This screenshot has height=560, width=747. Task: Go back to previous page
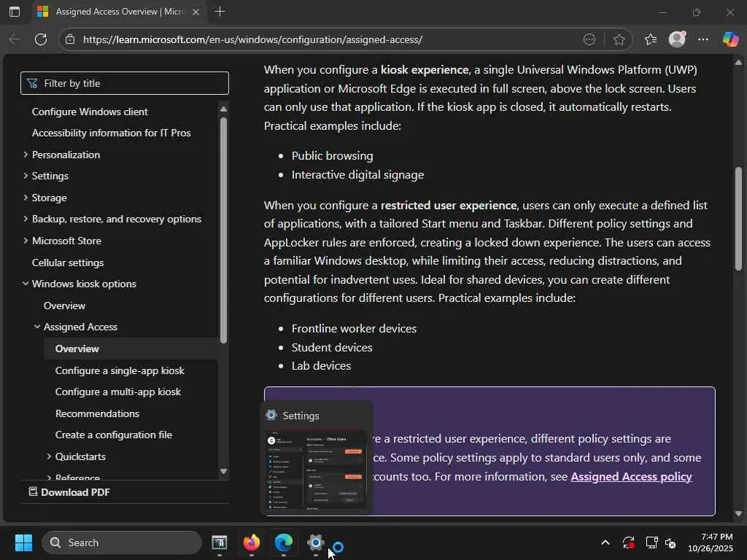tap(15, 39)
